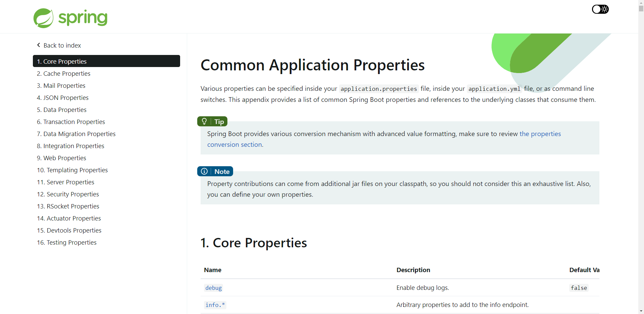Click the debug property link

pos(213,288)
